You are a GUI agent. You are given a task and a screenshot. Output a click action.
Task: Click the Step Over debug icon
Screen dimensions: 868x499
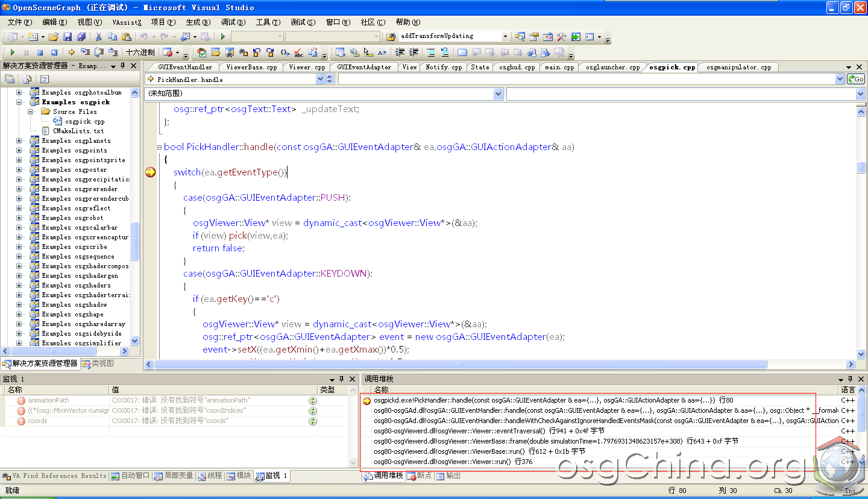[x=99, y=52]
